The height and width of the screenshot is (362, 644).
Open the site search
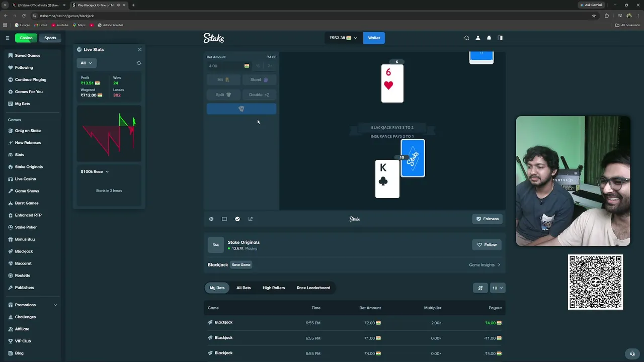click(467, 38)
